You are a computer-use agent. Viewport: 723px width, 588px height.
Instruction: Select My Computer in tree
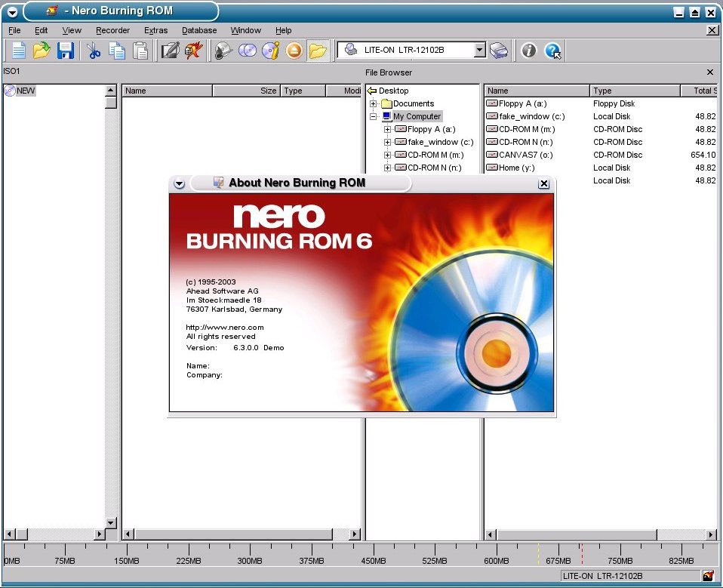[x=417, y=117]
